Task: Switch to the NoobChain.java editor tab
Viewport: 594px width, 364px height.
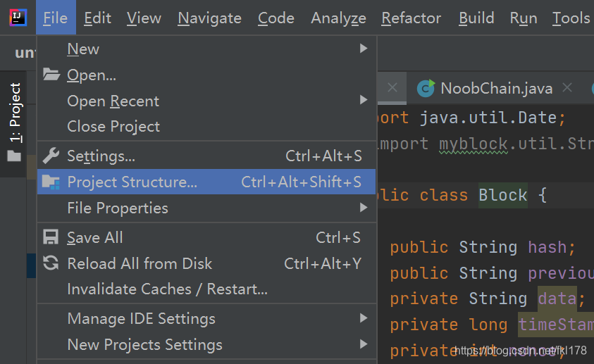Action: tap(496, 89)
